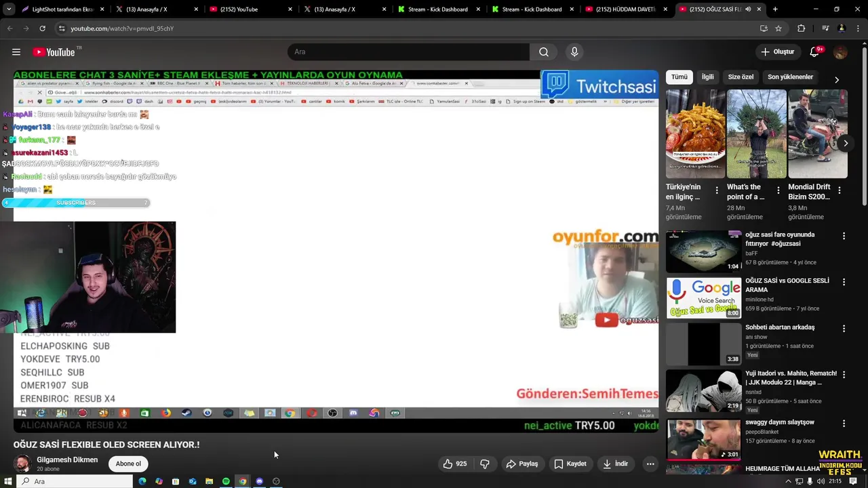Image resolution: width=868 pixels, height=488 pixels.
Task: Open more actions ellipsis below video
Action: point(650,464)
